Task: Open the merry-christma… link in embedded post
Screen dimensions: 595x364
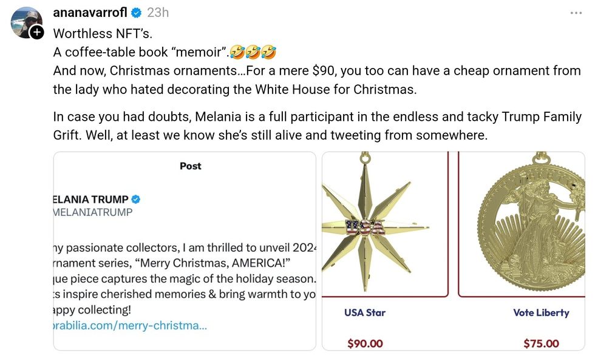Action: tap(130, 325)
